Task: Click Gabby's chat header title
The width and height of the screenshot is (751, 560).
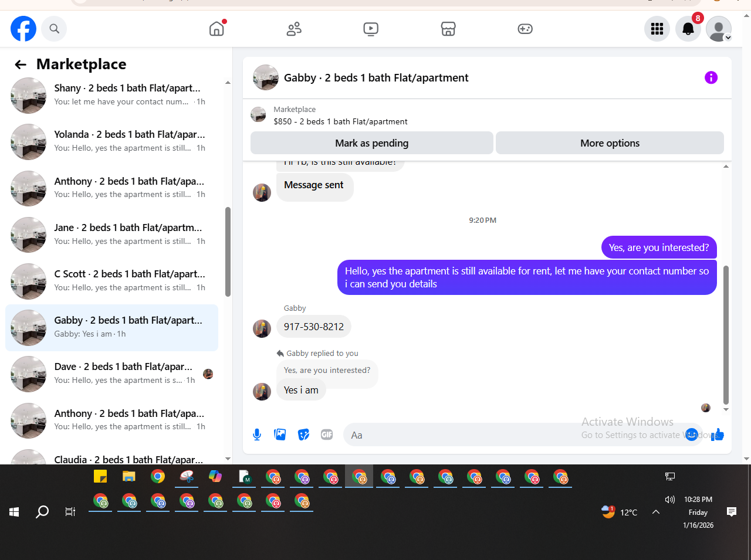Action: [x=376, y=77]
